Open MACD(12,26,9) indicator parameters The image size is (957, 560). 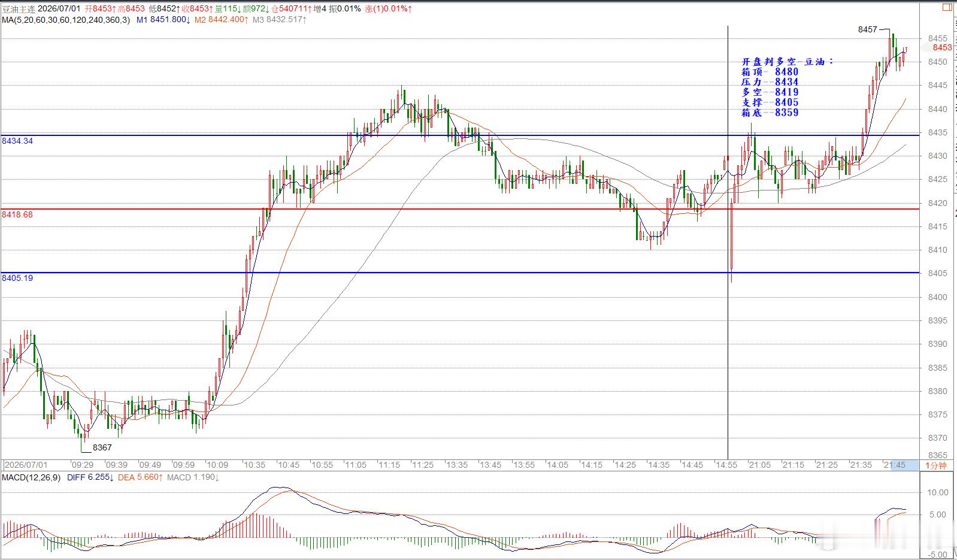click(31, 477)
